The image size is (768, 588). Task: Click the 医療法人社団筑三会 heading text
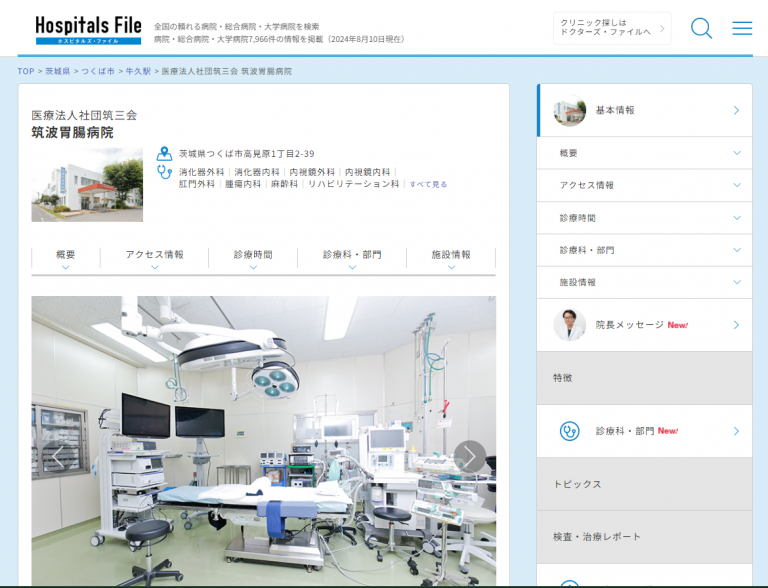click(84, 115)
